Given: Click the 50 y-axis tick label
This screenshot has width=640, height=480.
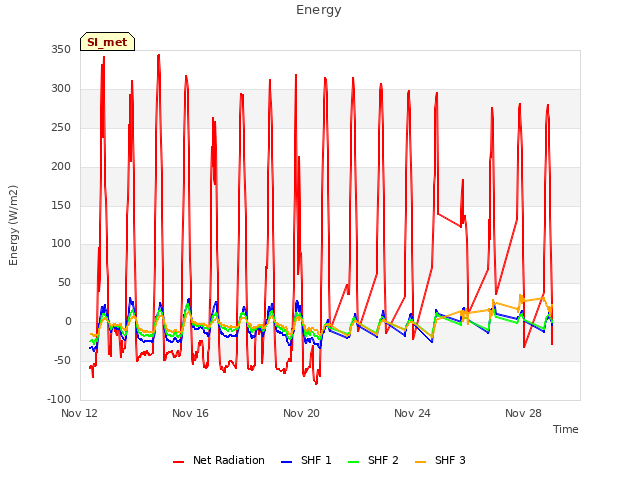Looking at the screenshot, I should (x=64, y=282).
